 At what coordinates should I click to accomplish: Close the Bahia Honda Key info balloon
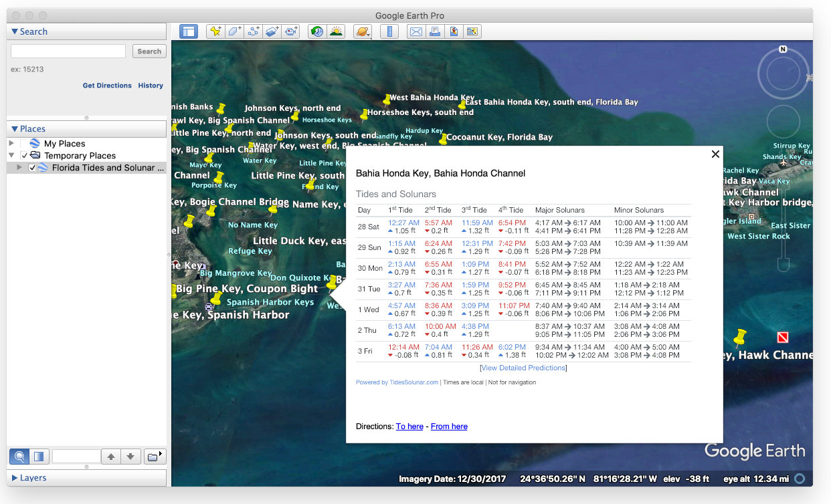(715, 154)
